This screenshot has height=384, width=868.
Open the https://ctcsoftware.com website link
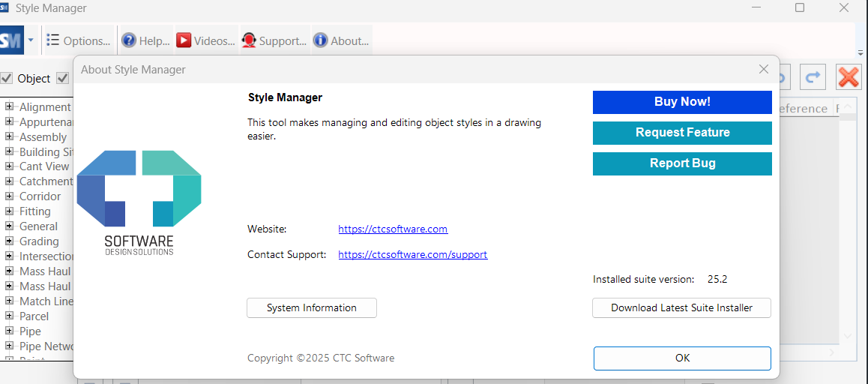(393, 229)
